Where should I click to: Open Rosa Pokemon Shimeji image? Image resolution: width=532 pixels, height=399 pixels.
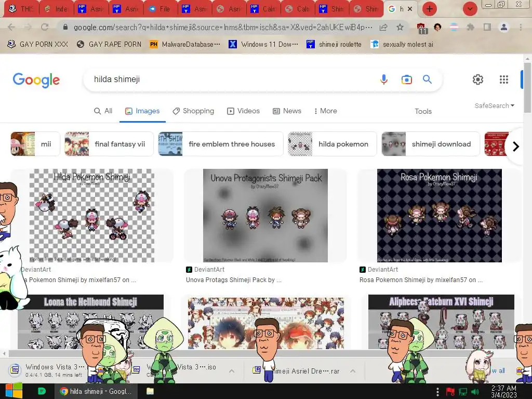point(440,216)
